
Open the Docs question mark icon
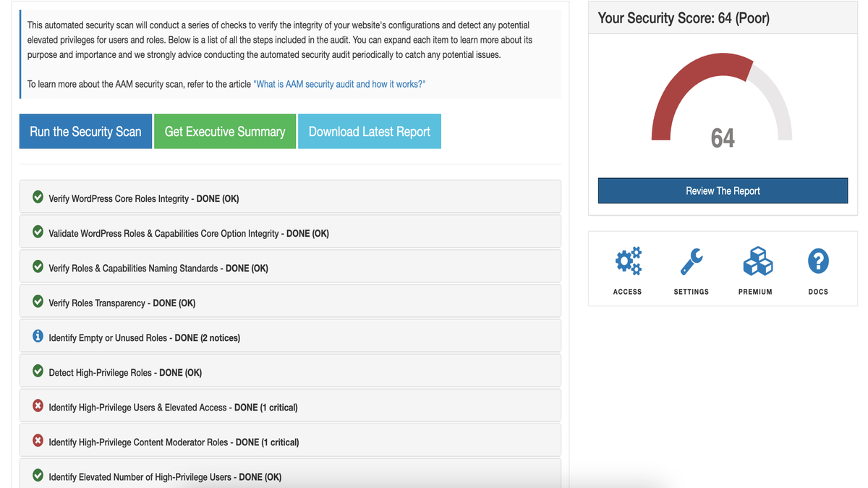click(x=818, y=261)
